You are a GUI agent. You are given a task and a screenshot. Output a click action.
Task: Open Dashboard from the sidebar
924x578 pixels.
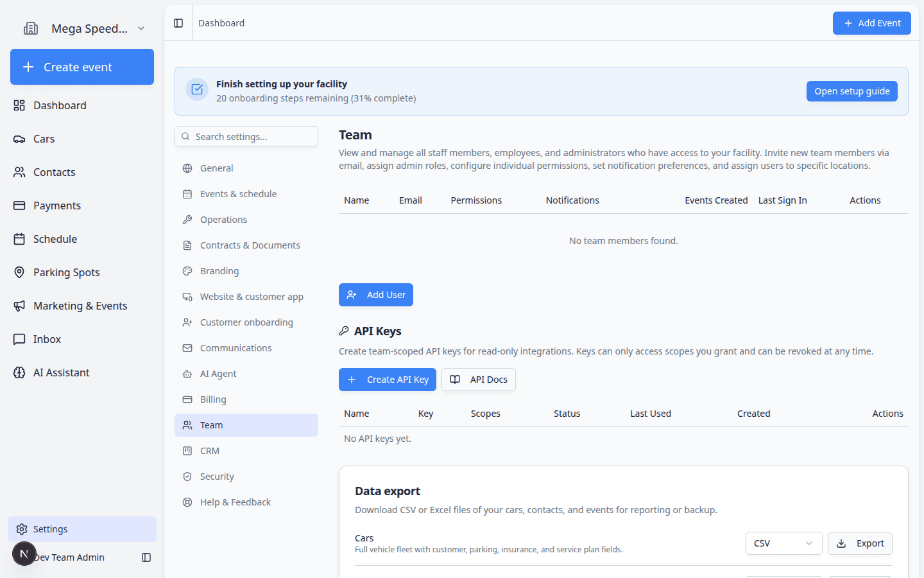coord(82,105)
